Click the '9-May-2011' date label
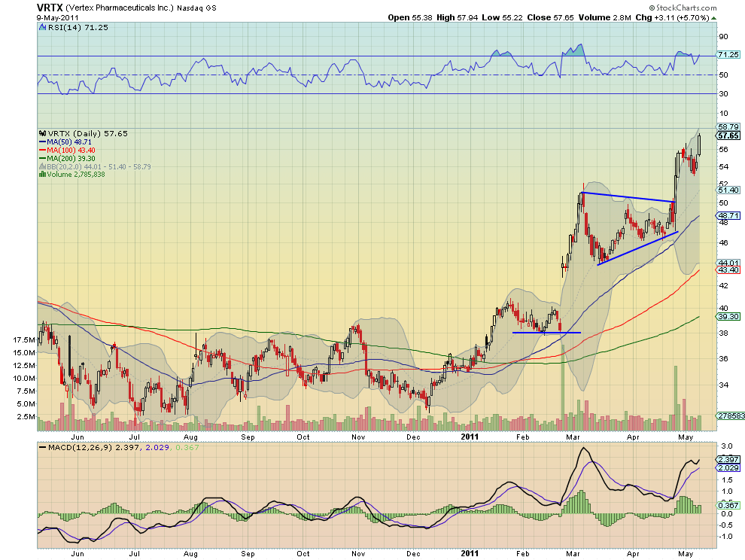 click(57, 17)
